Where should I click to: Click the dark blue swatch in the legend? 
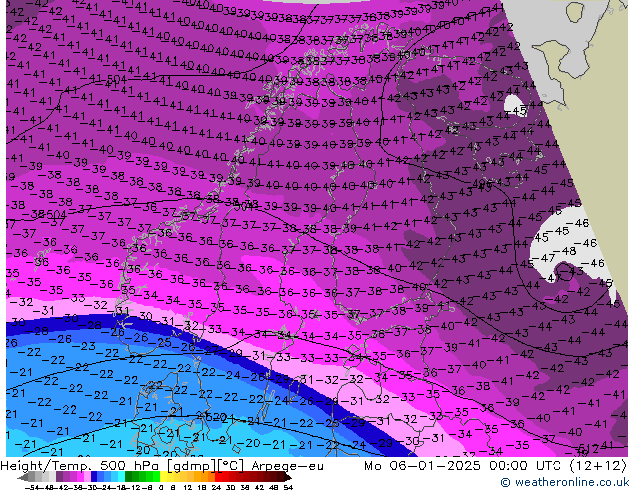click(94, 477)
